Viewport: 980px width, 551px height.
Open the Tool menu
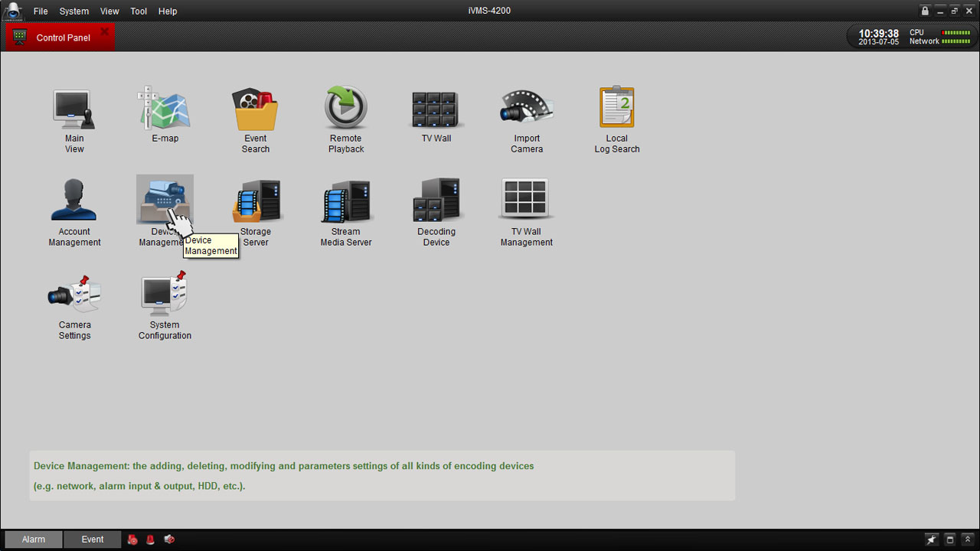[x=139, y=11]
